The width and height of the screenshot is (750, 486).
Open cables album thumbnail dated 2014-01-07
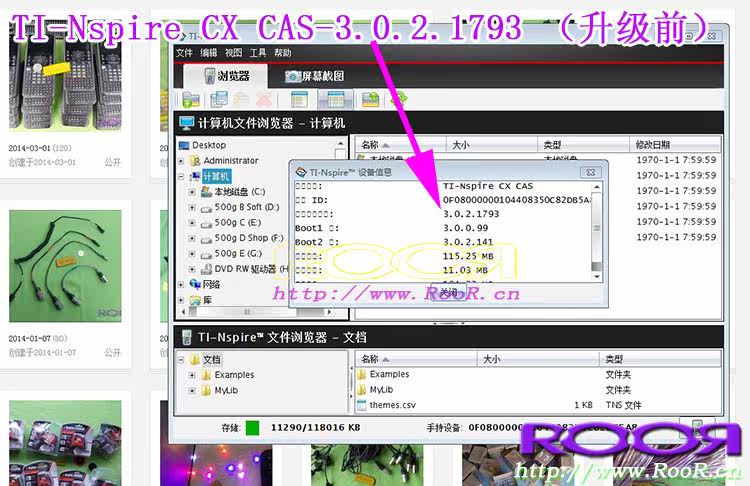65,266
